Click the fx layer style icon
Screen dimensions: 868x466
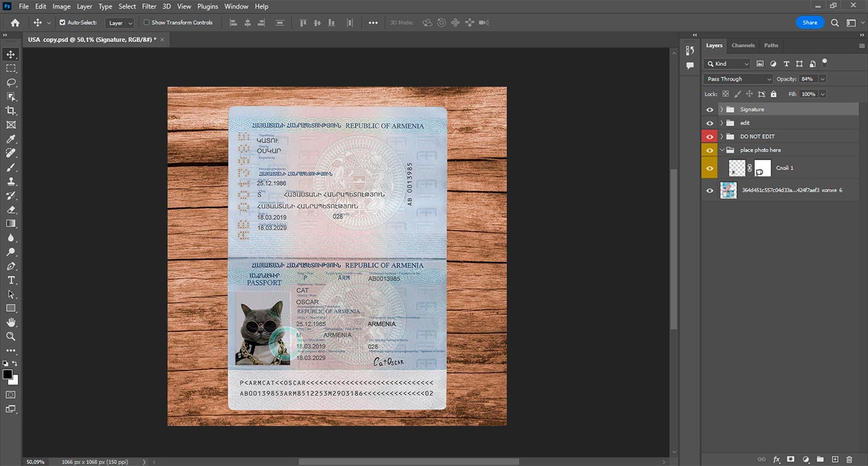pos(777,459)
